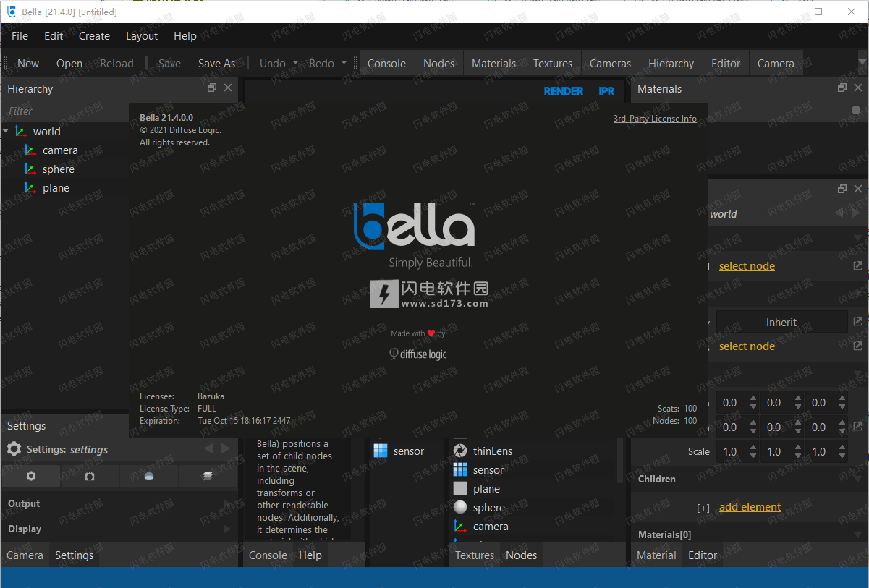
Task: Close the Materials panel
Action: pyautogui.click(x=857, y=88)
